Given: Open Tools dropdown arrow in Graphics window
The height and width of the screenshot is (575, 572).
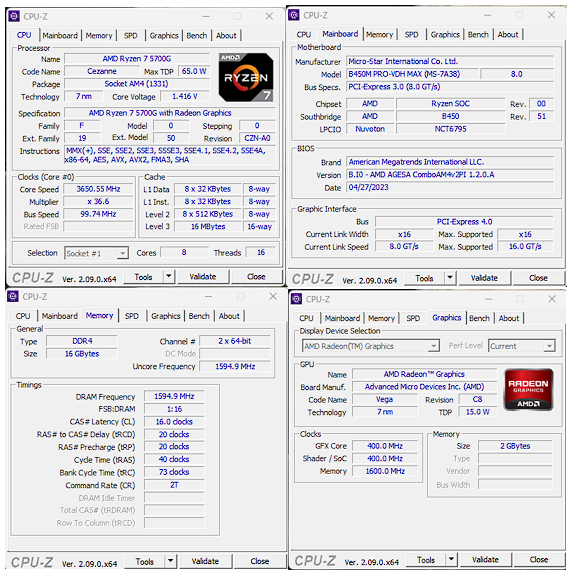Looking at the screenshot, I should click(451, 559).
